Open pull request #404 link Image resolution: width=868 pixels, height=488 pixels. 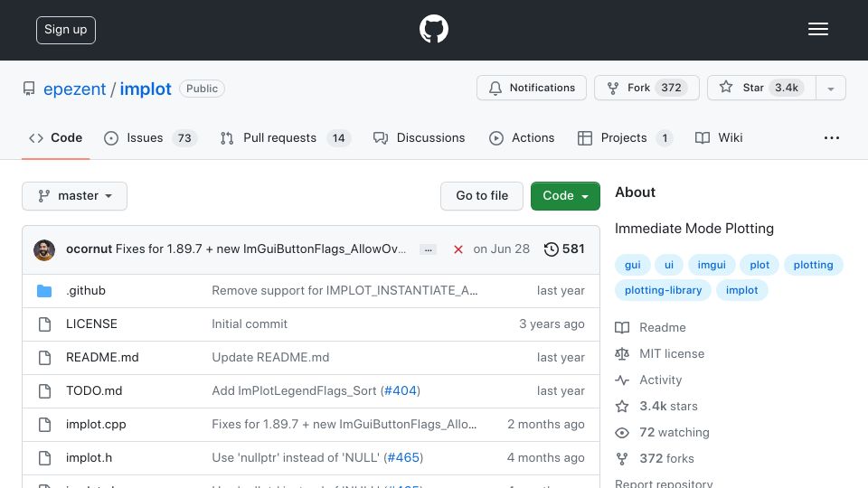coord(401,390)
